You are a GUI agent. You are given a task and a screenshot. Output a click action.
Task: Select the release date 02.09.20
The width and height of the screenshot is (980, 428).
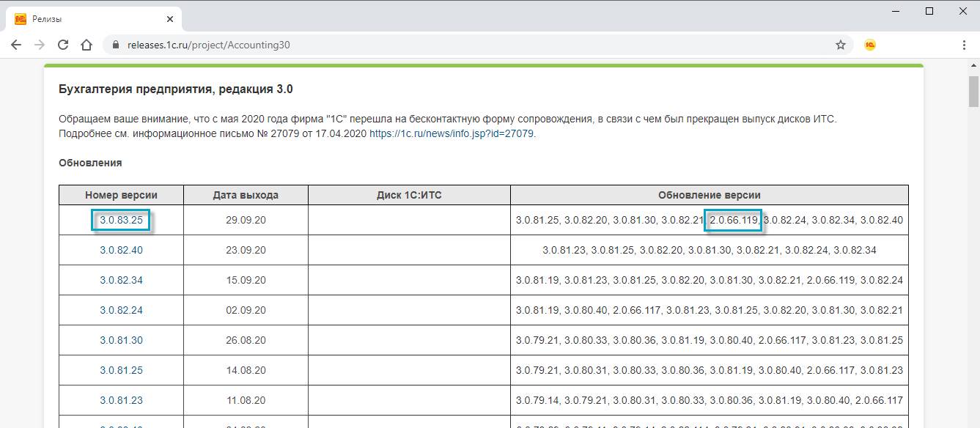(246, 310)
